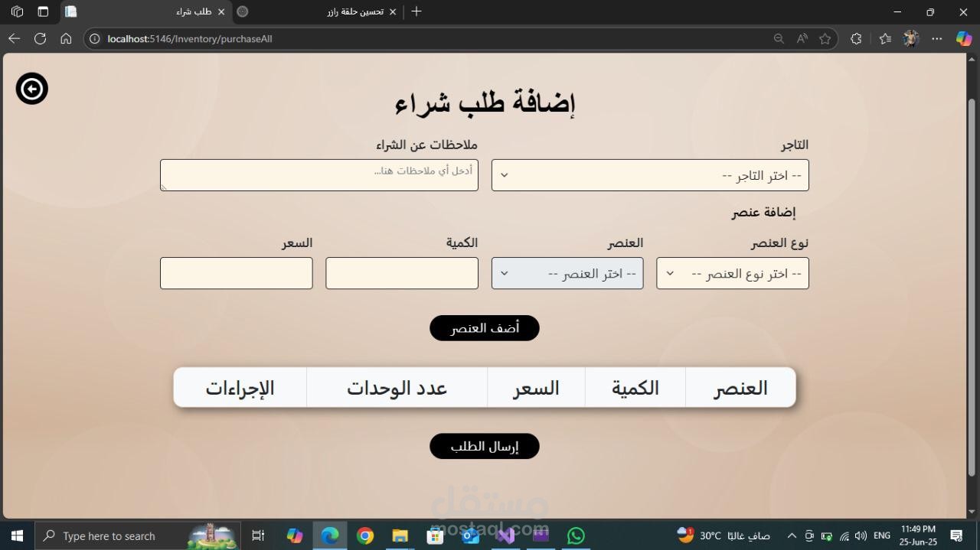Click the volume speaker tray icon
980x550 pixels.
pyautogui.click(x=861, y=535)
